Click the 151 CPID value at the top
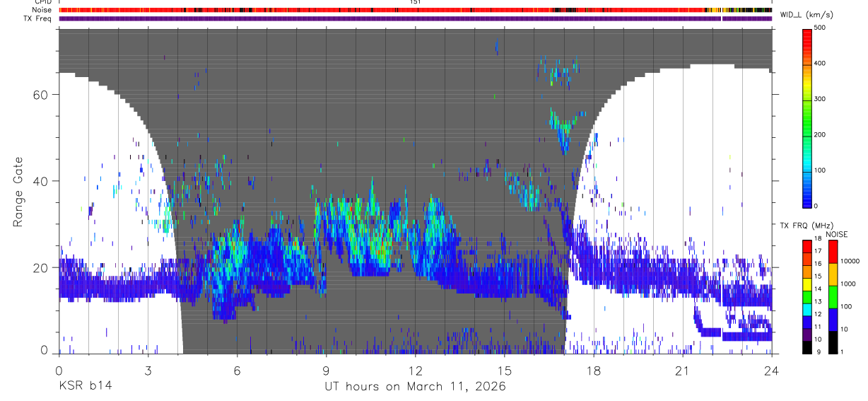Screen dimensions: 868x401 (416, 2)
